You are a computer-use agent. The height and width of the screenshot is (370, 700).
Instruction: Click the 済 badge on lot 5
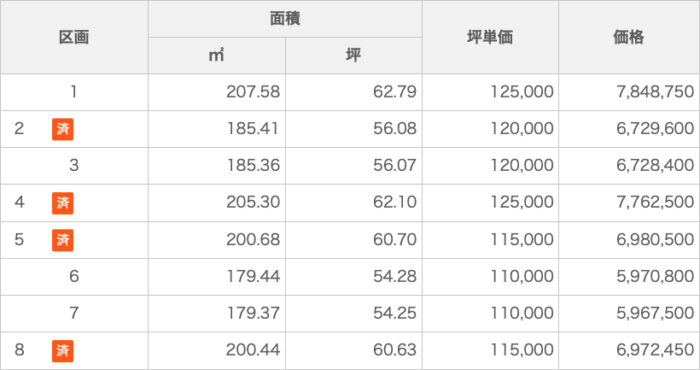click(x=62, y=240)
